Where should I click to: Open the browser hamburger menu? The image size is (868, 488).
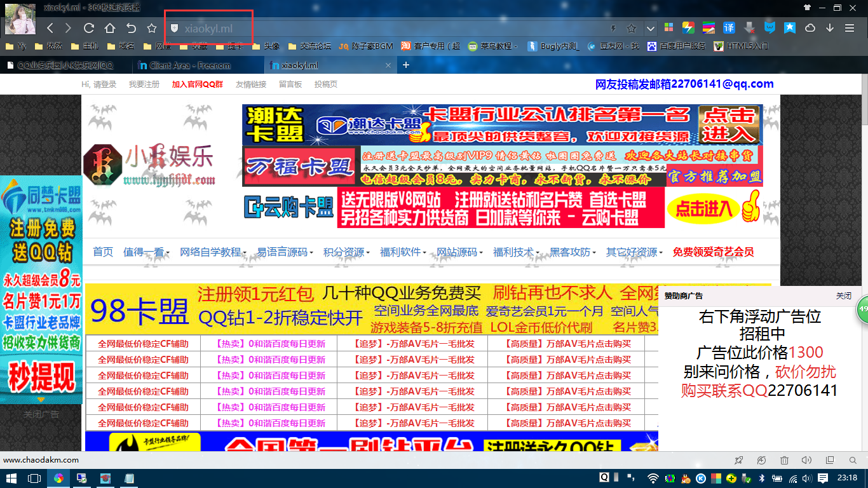coord(850,28)
